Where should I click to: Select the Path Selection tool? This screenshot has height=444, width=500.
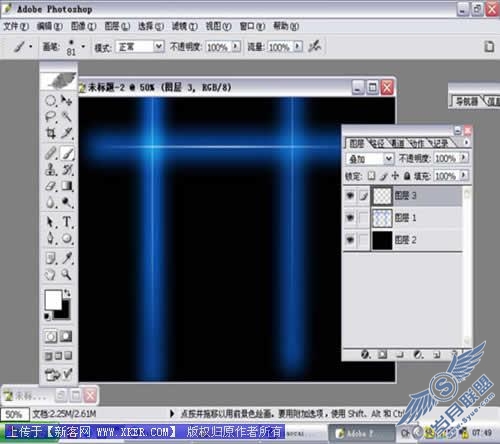[51, 222]
